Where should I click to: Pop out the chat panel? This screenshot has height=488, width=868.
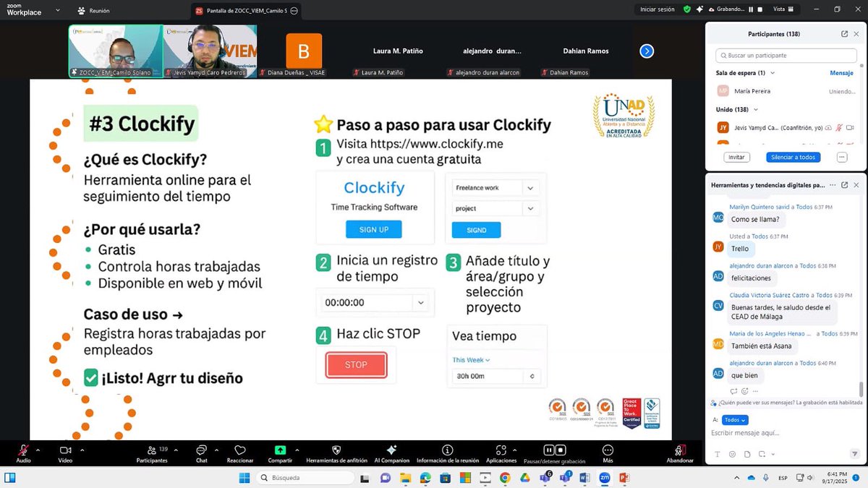coord(844,186)
